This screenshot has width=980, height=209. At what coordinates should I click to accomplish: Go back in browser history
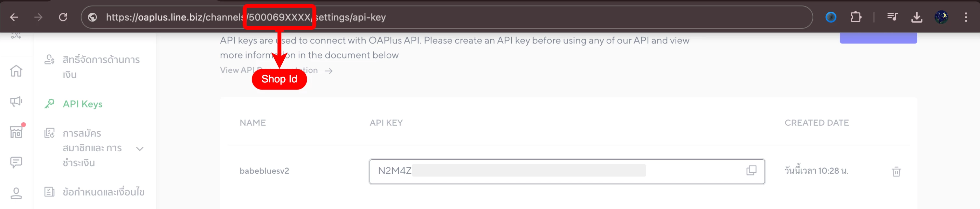[14, 17]
